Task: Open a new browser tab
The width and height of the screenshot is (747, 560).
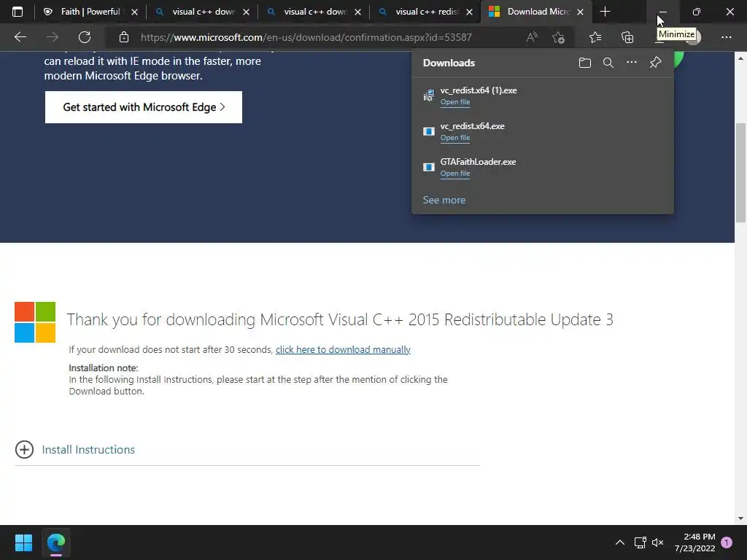Action: tap(605, 12)
